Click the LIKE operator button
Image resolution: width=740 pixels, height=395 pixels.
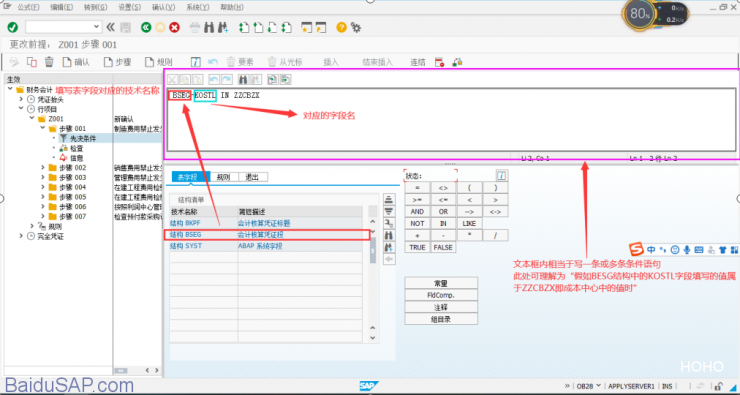469,223
